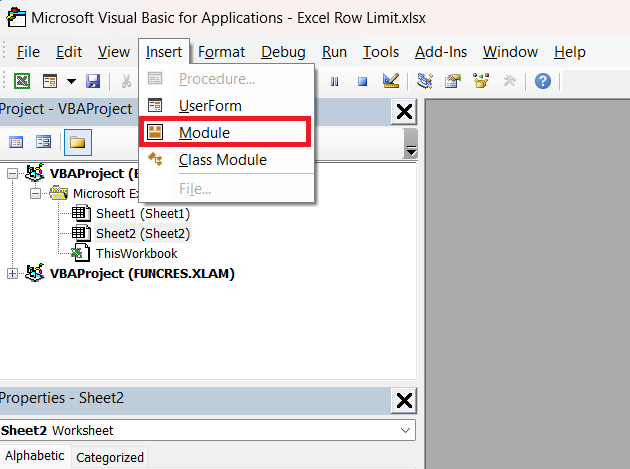
Task: Toggle Design Mode icon in toolbar
Action: click(x=391, y=81)
